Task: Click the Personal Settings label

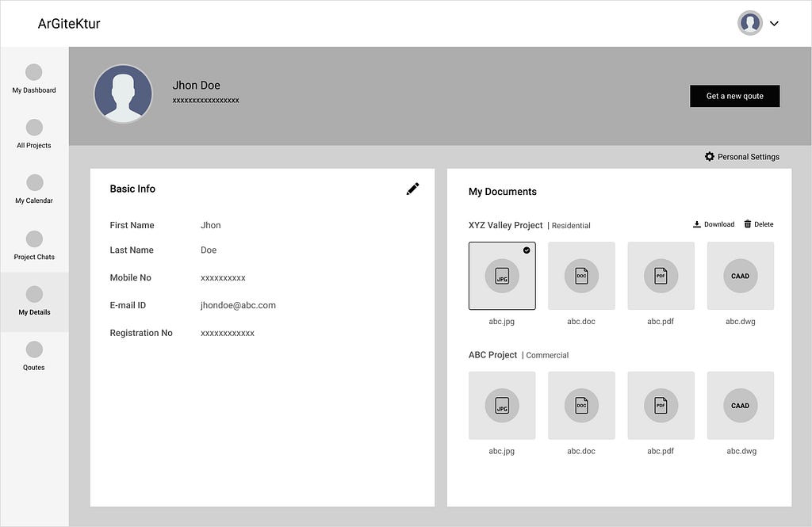Action: [x=749, y=157]
